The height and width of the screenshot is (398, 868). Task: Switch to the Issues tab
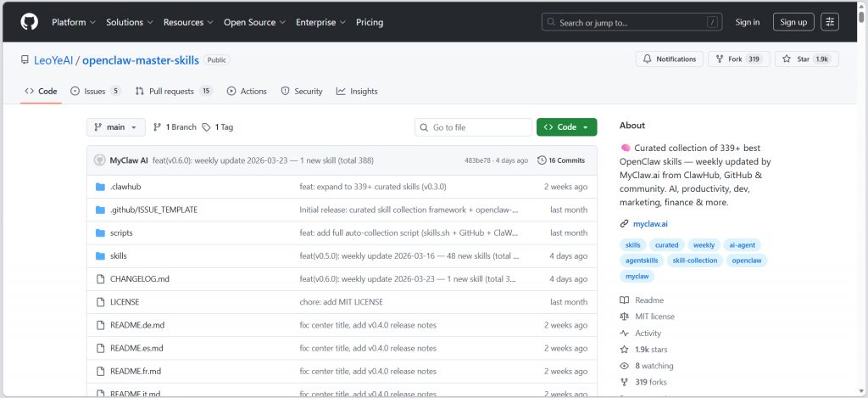95,91
